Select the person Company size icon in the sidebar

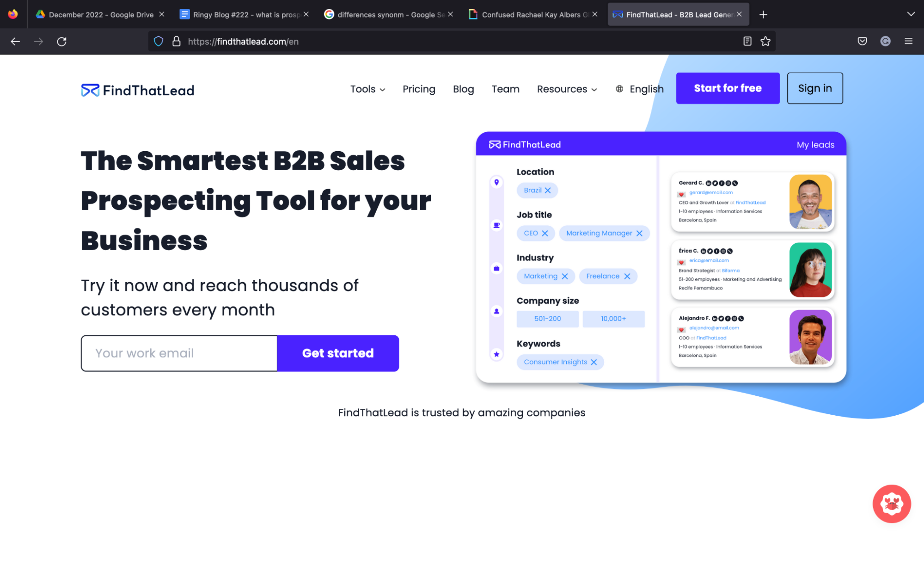(x=496, y=311)
